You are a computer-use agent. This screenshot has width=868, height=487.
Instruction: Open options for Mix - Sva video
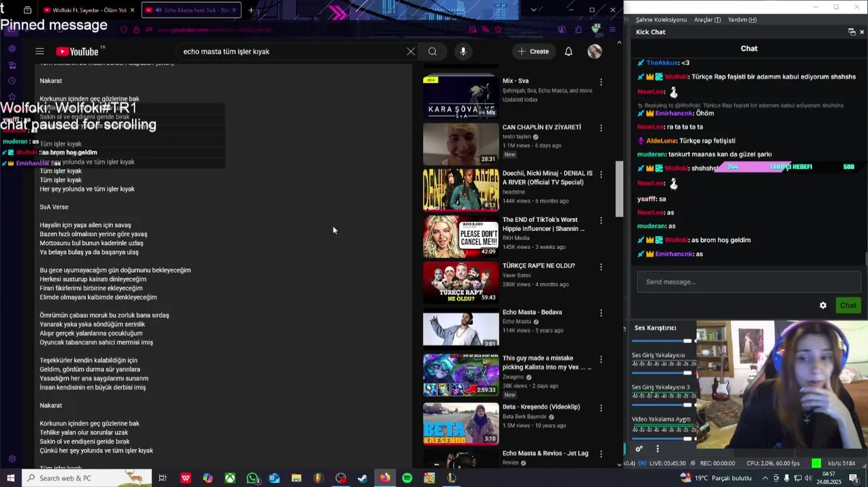pyautogui.click(x=601, y=82)
